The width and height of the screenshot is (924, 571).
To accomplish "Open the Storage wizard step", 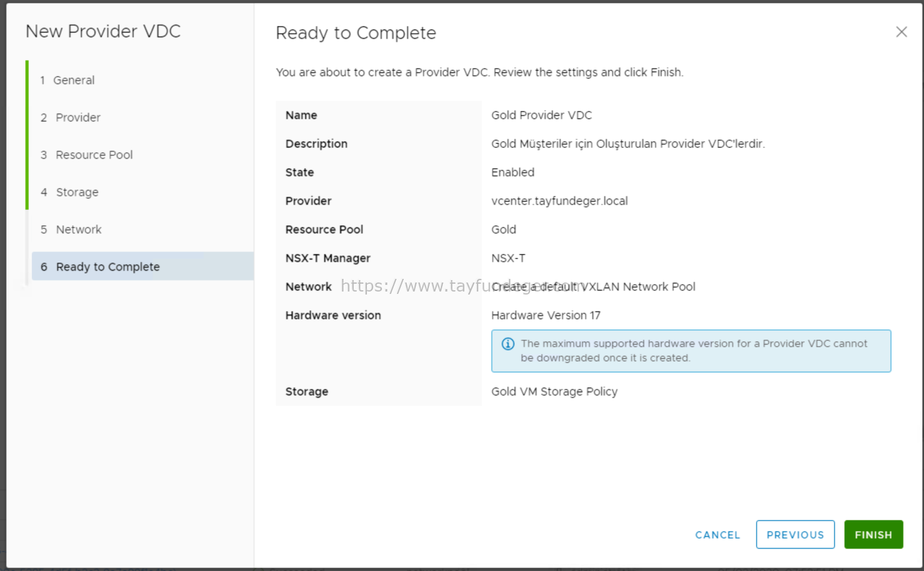I will tap(76, 192).
